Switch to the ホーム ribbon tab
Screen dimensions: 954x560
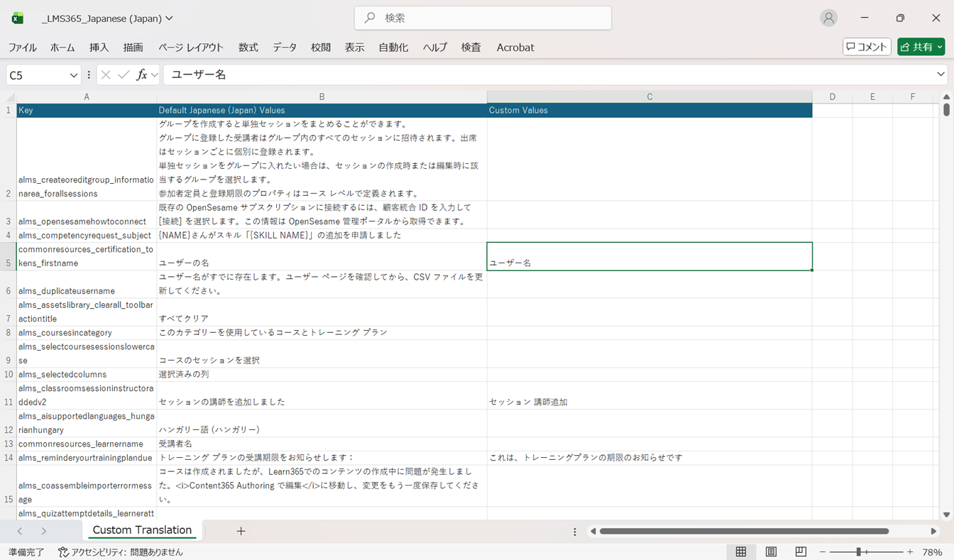(62, 48)
